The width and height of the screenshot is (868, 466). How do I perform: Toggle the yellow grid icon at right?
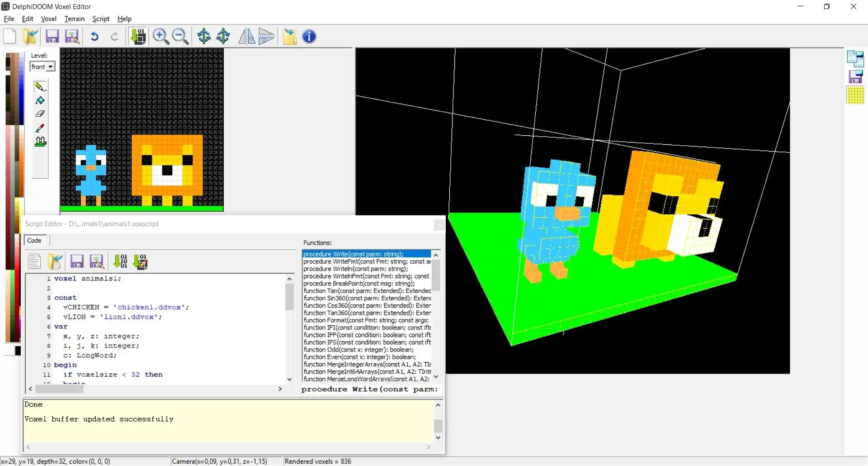tap(855, 95)
